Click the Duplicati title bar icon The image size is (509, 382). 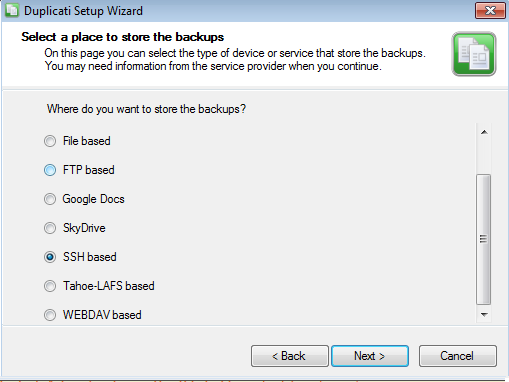pyautogui.click(x=11, y=10)
